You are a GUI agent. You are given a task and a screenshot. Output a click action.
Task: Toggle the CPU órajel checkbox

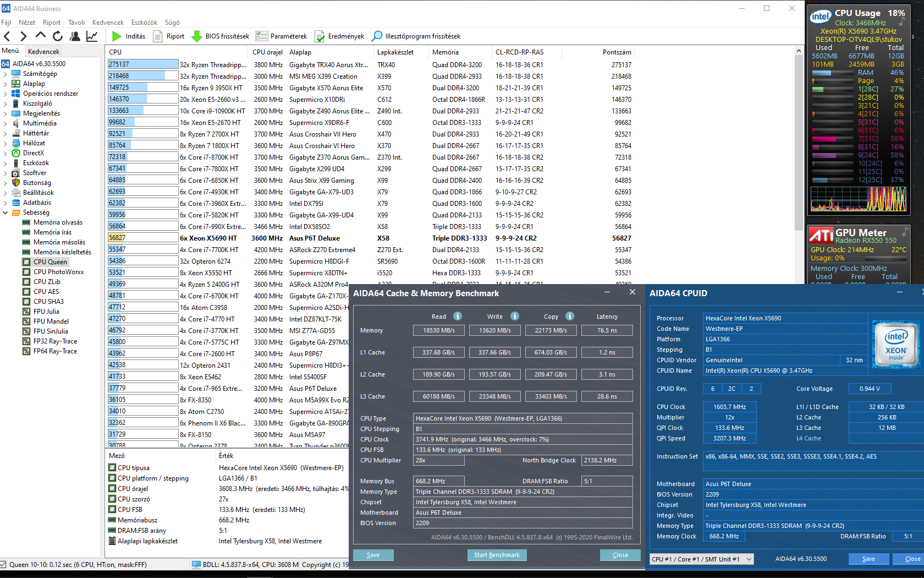112,489
